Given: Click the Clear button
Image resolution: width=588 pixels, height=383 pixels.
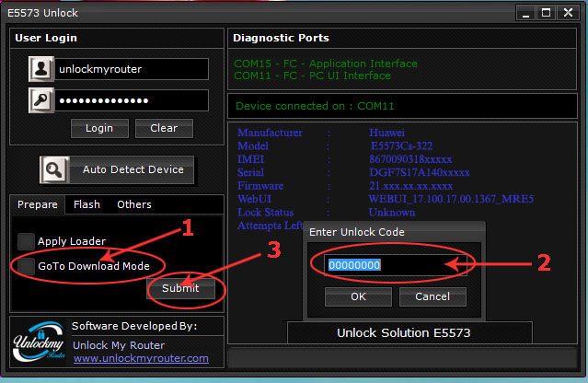Looking at the screenshot, I should click(164, 128).
